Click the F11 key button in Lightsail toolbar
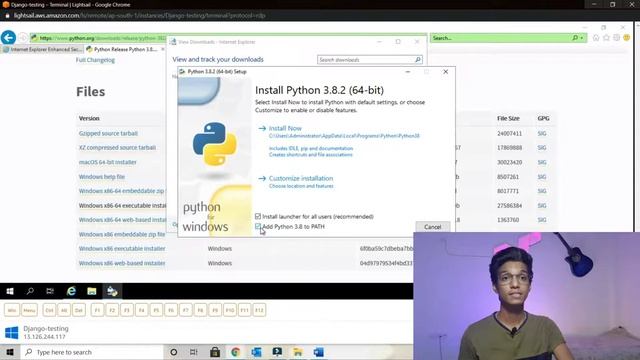640x360 pixels. 244,310
